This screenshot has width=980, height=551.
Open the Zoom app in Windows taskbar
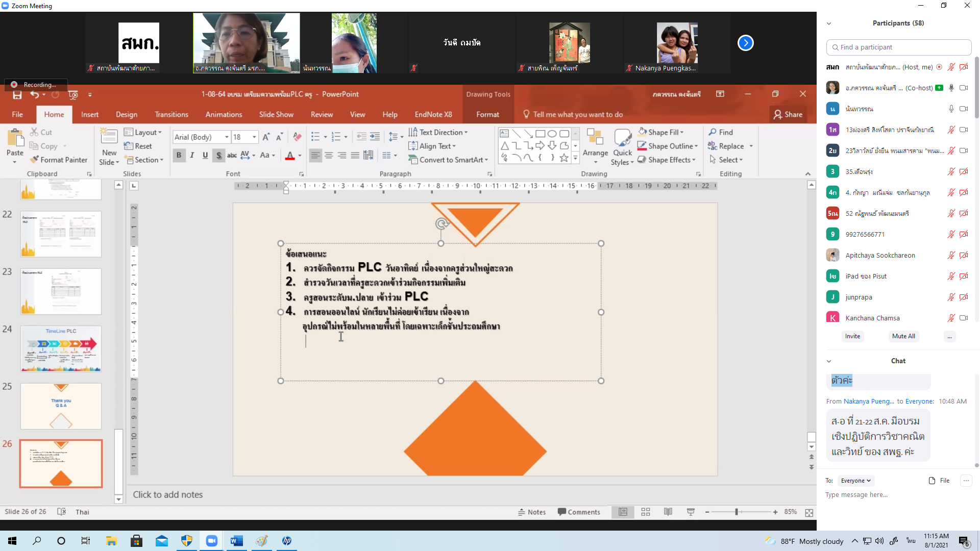[x=211, y=541]
